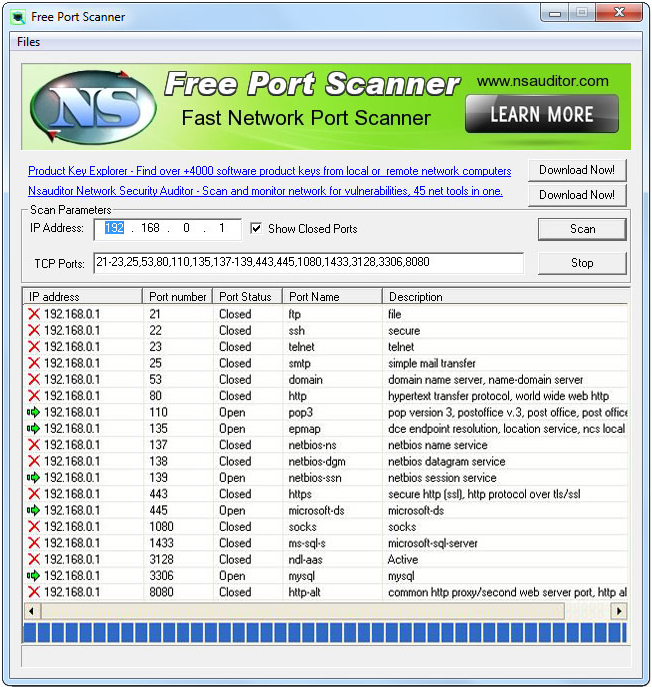The width and height of the screenshot is (652, 687).
Task: Click the closed-port X icon for port 1433
Action: (x=34, y=543)
